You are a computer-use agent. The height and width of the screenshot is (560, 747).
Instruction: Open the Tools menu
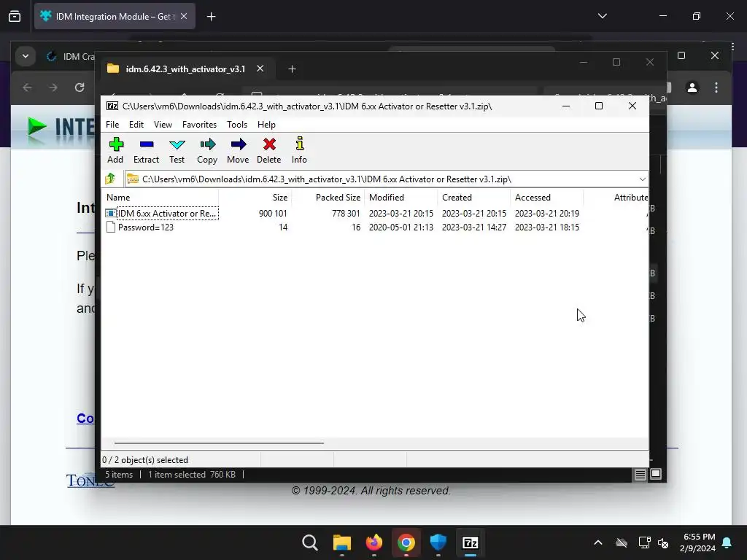coord(237,124)
